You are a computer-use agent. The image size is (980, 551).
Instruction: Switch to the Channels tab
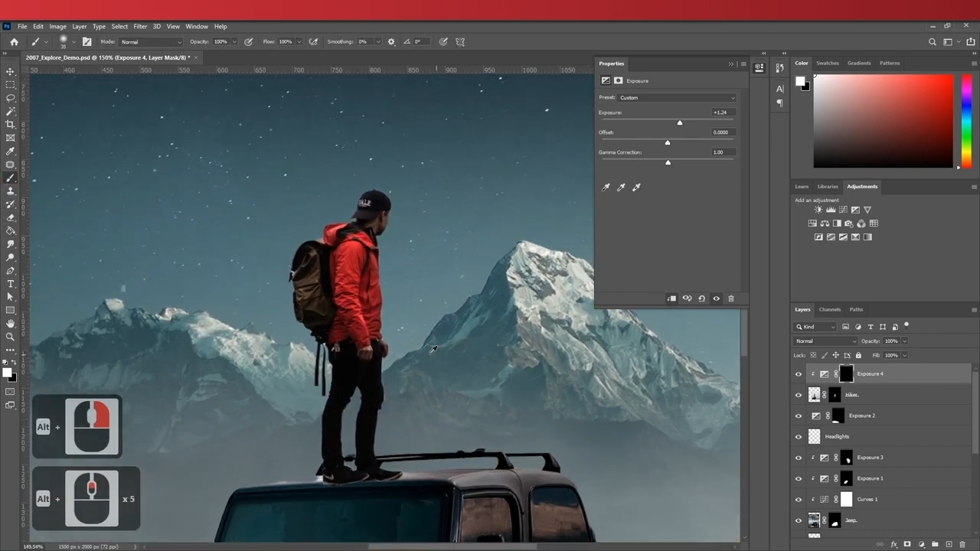pos(829,310)
